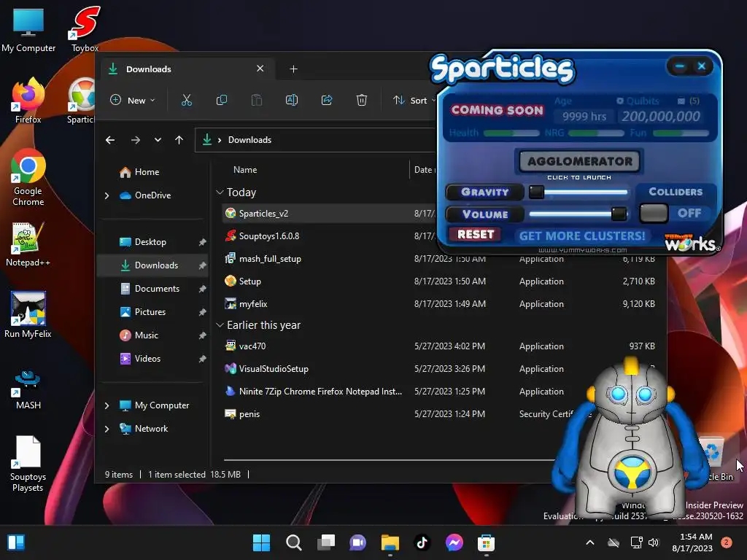Open the YummyWorks logo link

[x=692, y=243]
